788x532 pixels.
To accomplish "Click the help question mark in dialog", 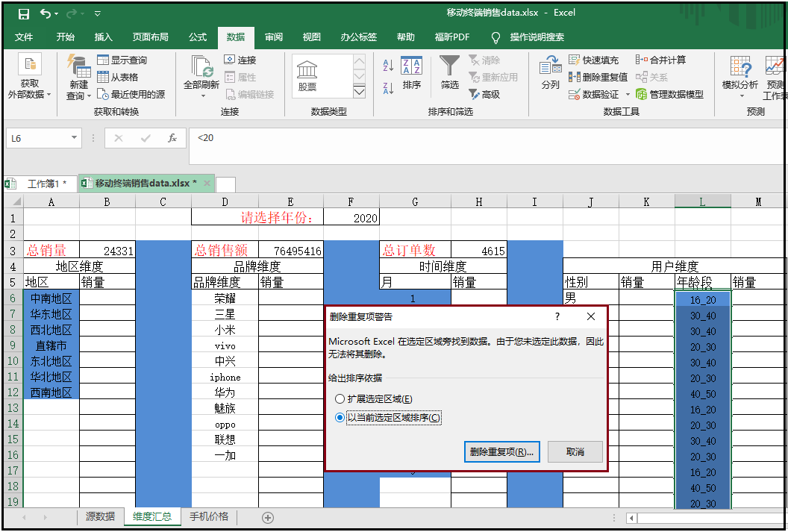I will click(x=557, y=316).
